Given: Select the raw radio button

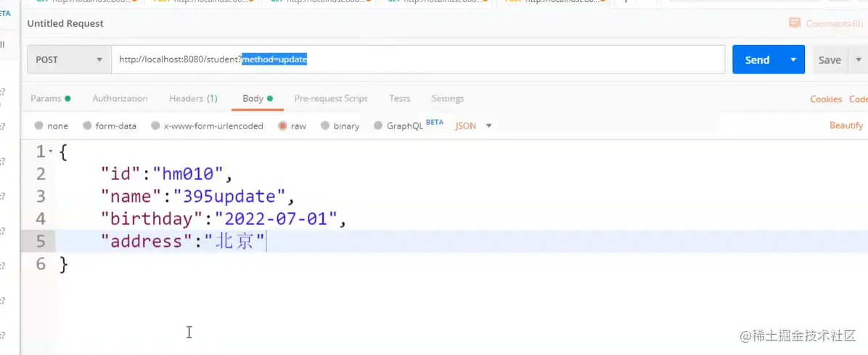Looking at the screenshot, I should coord(282,126).
